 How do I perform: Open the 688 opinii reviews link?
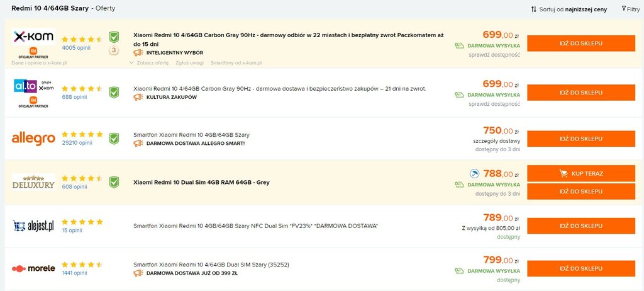coord(74,97)
